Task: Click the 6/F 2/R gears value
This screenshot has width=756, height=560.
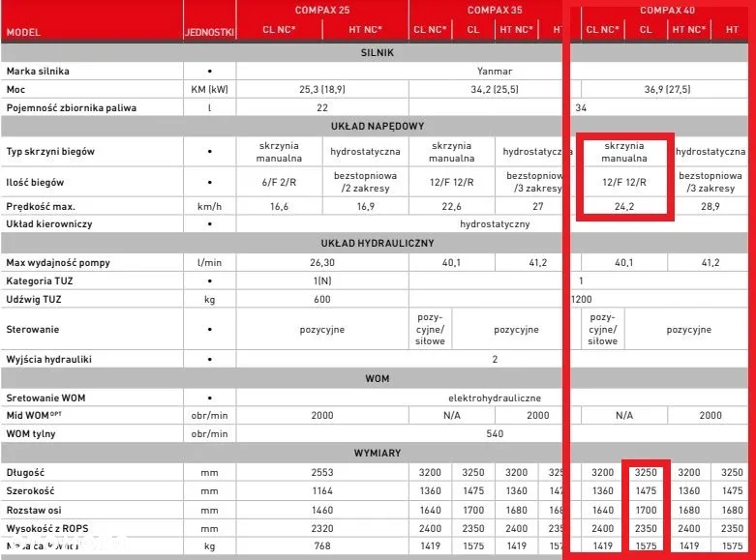Action: point(279,182)
